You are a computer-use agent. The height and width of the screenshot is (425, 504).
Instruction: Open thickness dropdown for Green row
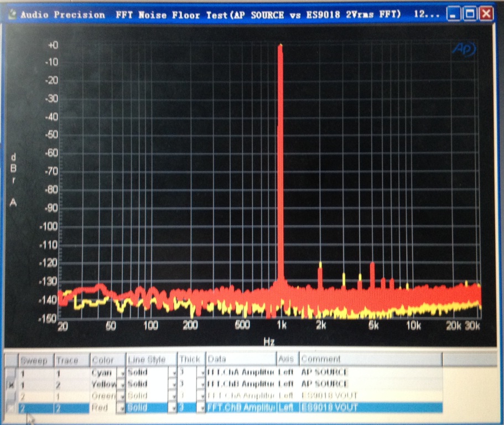tap(201, 396)
